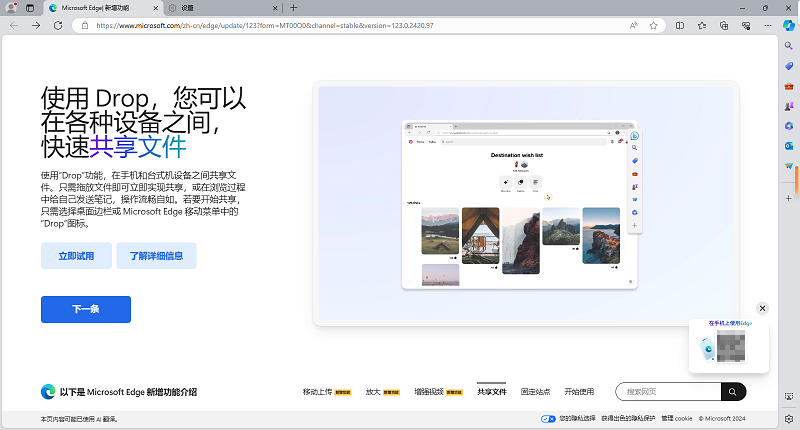Click the Edge logo in page footer
The image size is (800, 430).
tap(48, 391)
